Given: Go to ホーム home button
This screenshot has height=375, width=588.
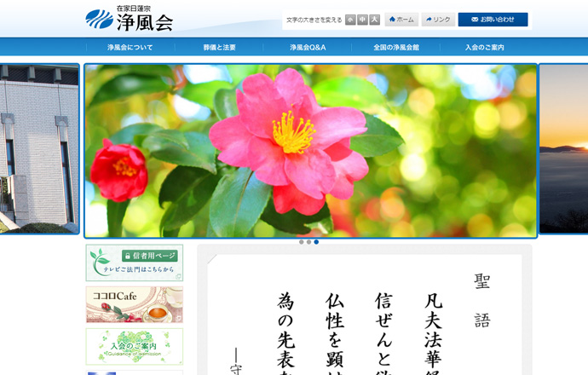Looking at the screenshot, I should [x=401, y=20].
